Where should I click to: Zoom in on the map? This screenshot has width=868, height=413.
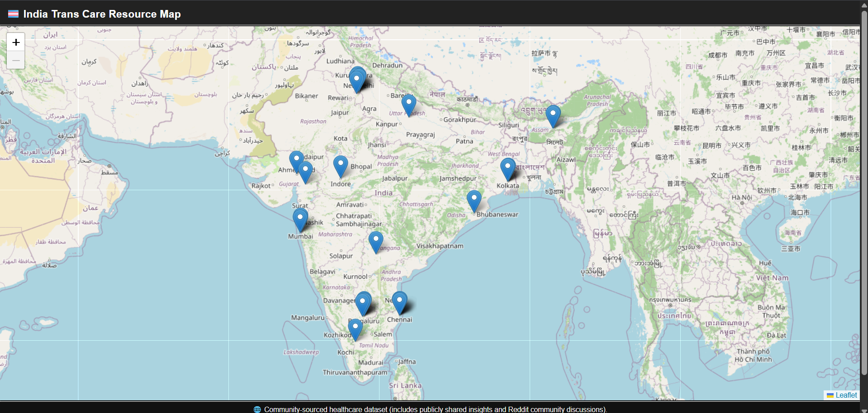pyautogui.click(x=16, y=42)
